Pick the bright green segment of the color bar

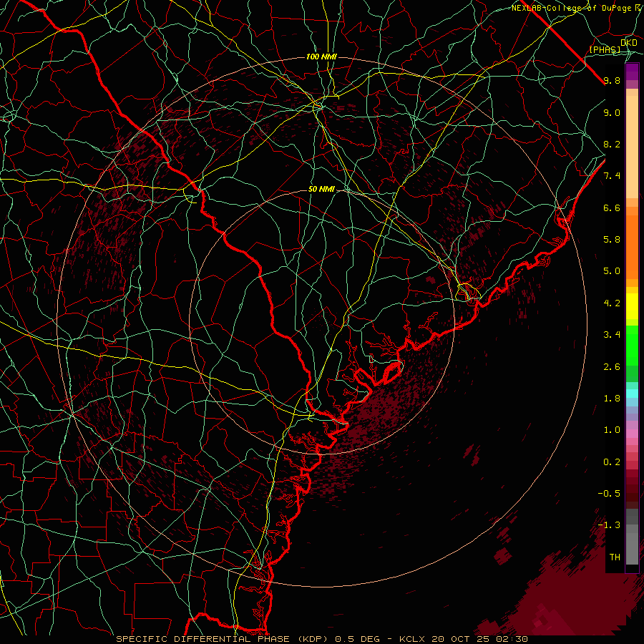pos(632,345)
